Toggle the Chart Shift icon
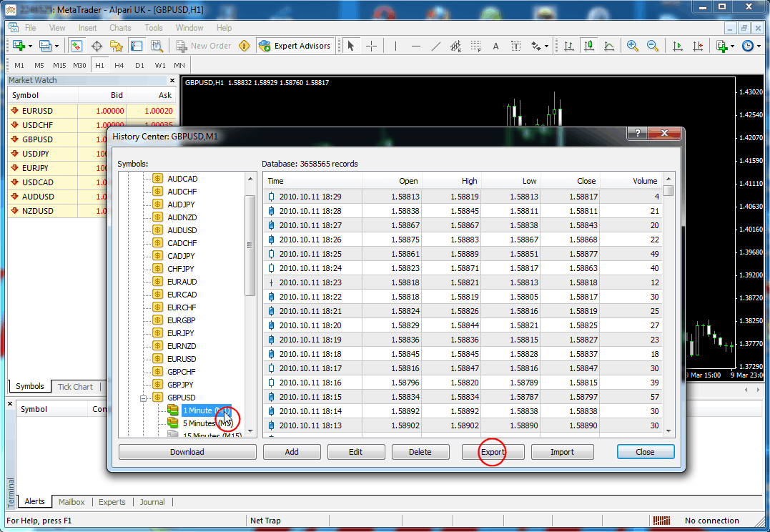The image size is (770, 532). click(x=698, y=46)
